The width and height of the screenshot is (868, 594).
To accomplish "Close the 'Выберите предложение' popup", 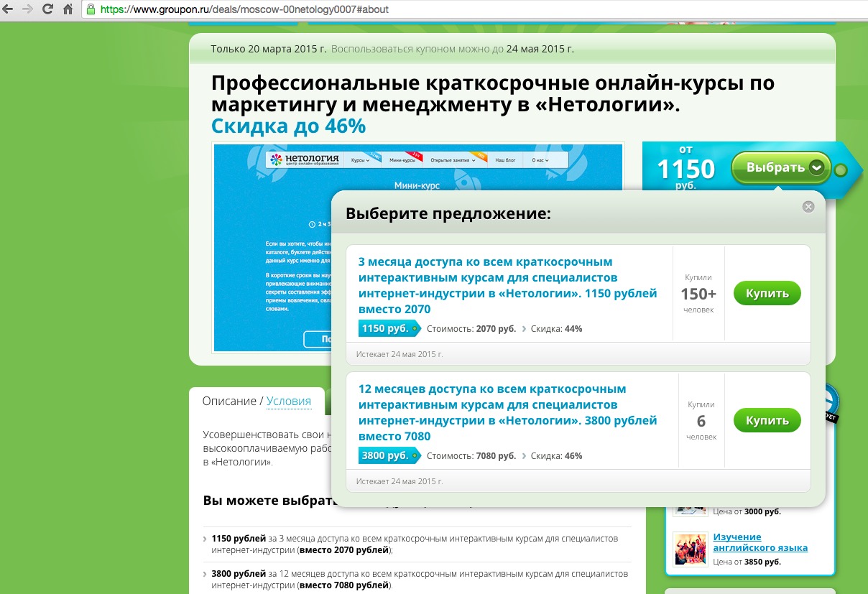I will [x=808, y=207].
